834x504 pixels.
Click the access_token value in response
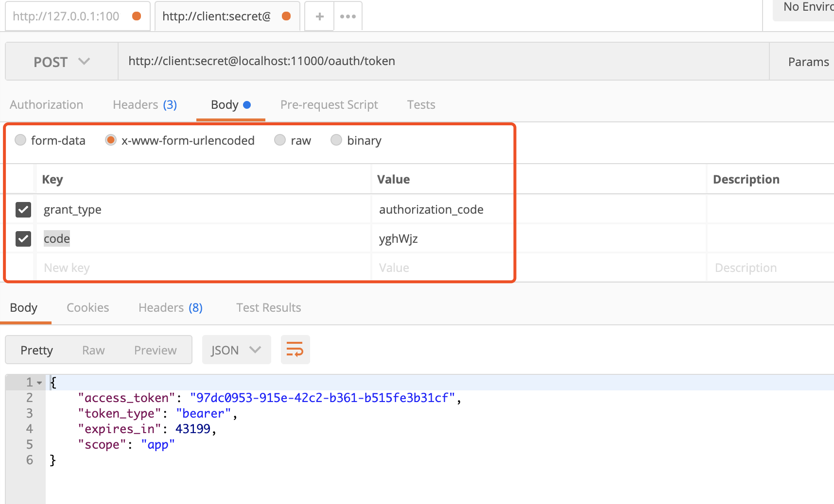[x=323, y=398]
